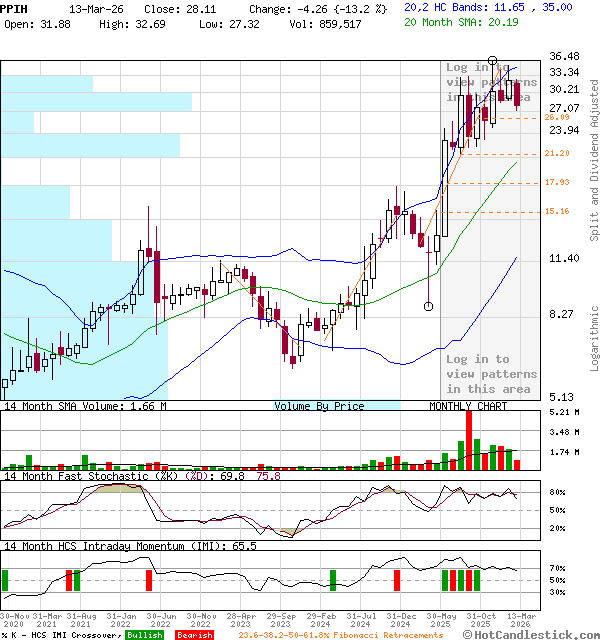Click the circle marker at the low wick
This screenshot has width=600, height=640.
tap(429, 306)
